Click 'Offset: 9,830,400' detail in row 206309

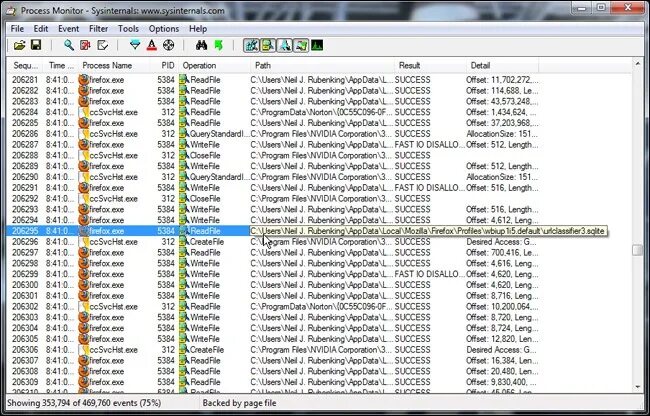502,382
